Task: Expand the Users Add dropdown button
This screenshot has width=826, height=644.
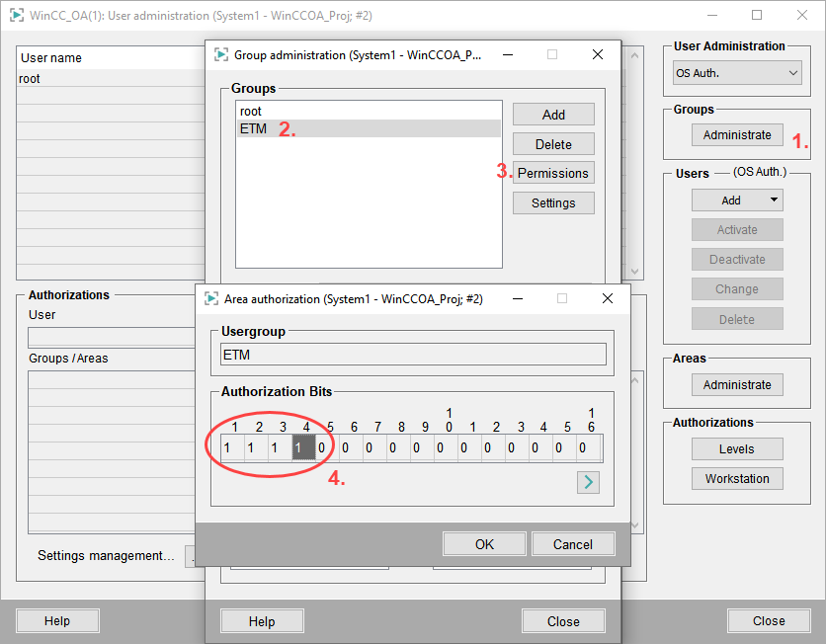Action: [x=737, y=201]
